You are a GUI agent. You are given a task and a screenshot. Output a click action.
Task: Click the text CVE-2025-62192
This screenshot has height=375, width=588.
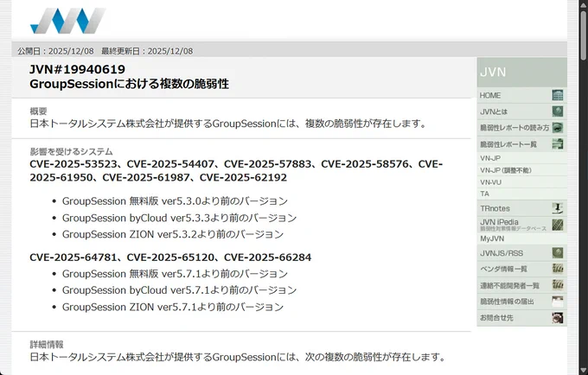pos(243,178)
